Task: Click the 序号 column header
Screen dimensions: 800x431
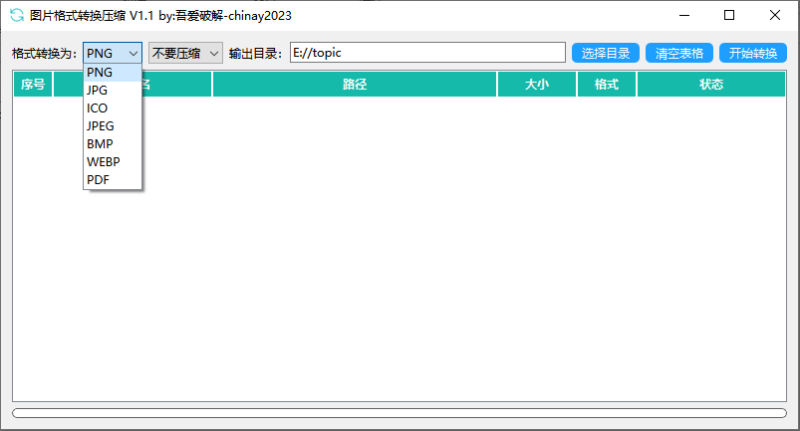Action: [x=33, y=85]
